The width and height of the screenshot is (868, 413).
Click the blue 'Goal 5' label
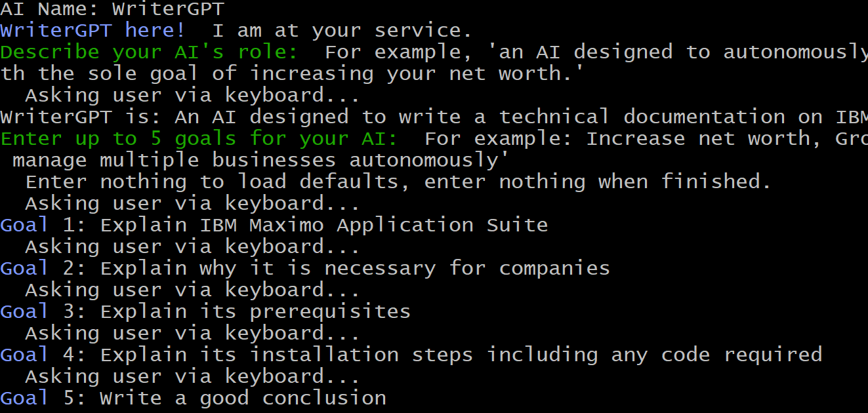coord(38,398)
